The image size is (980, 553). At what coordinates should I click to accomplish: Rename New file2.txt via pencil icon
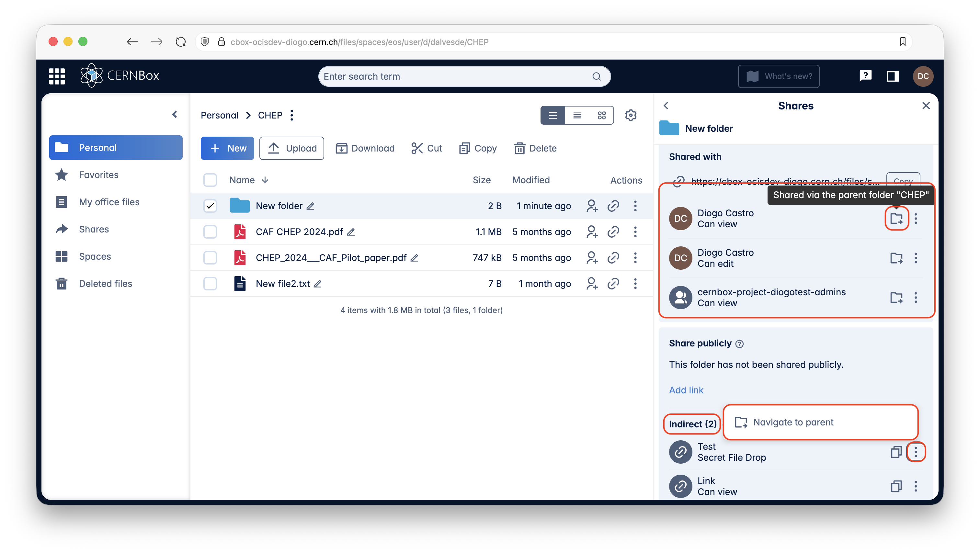(318, 284)
